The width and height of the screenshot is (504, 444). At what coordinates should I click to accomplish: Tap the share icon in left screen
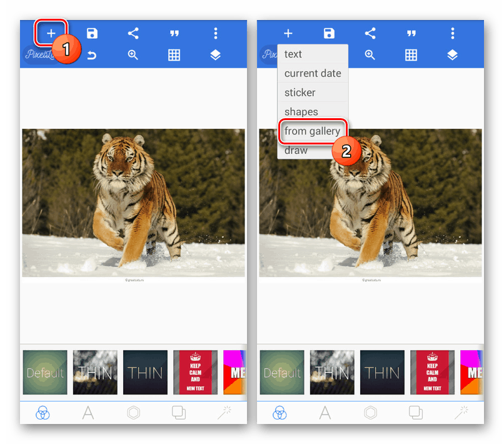click(133, 33)
